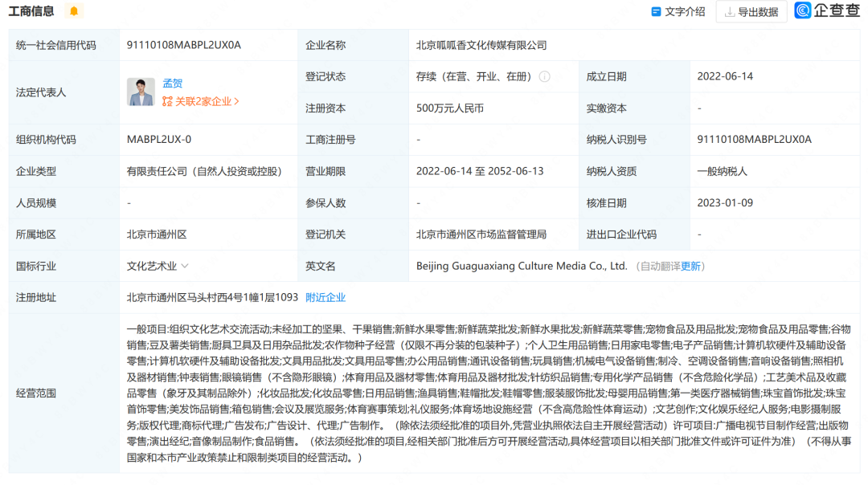The image size is (868, 485).
Task: Select registered capital 500万元人民币
Action: pyautogui.click(x=450, y=108)
